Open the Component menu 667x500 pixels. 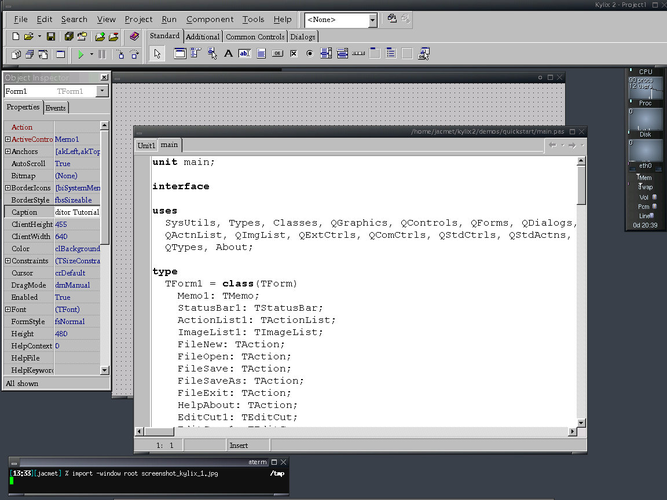pos(210,19)
